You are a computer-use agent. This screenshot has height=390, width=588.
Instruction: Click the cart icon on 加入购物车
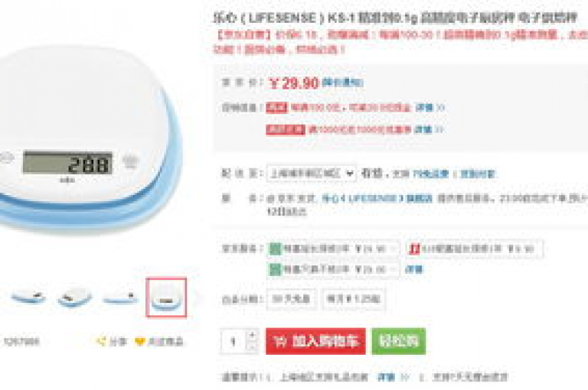click(281, 341)
